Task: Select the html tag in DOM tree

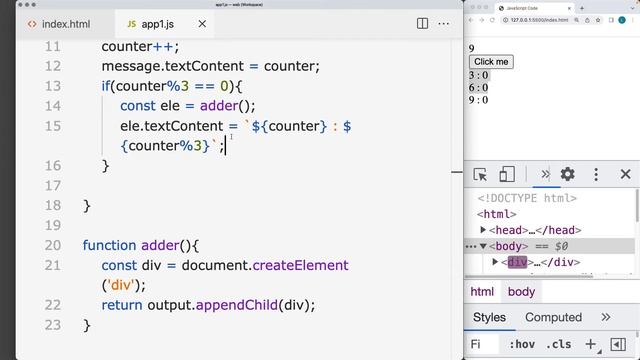Action: click(497, 214)
